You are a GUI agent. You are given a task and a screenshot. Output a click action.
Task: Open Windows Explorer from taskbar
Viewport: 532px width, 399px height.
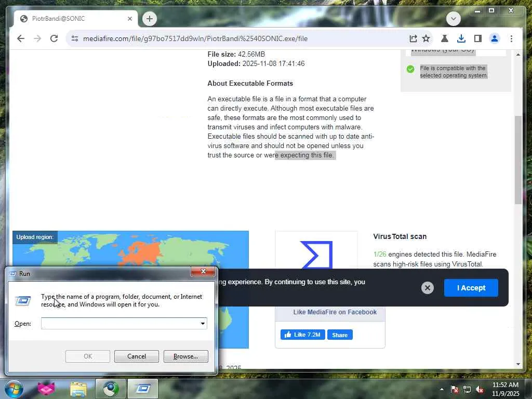(78, 389)
